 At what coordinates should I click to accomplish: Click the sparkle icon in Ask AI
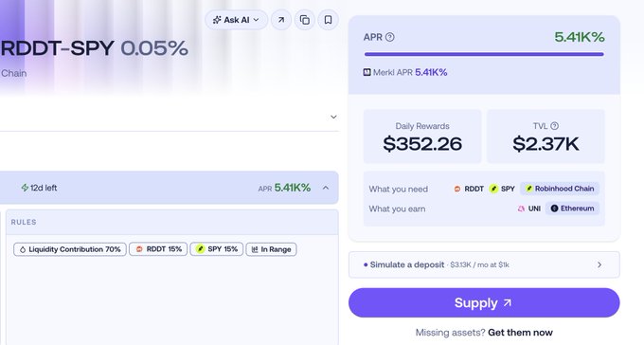(217, 20)
